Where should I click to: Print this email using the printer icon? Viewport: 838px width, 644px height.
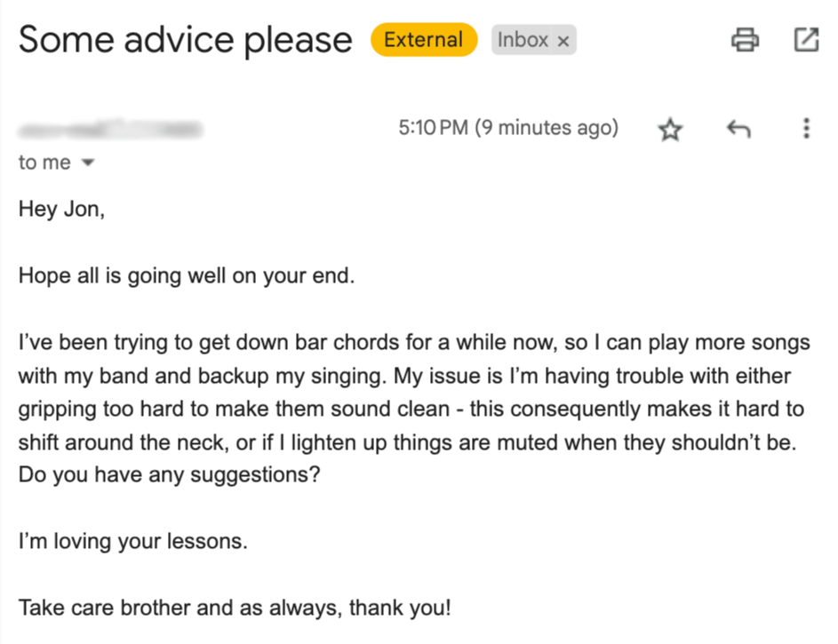745,39
